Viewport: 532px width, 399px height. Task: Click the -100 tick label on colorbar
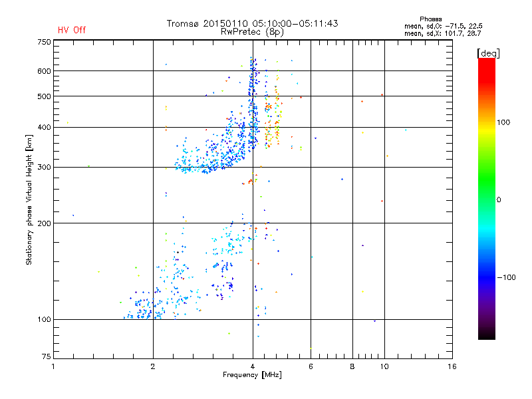point(506,277)
